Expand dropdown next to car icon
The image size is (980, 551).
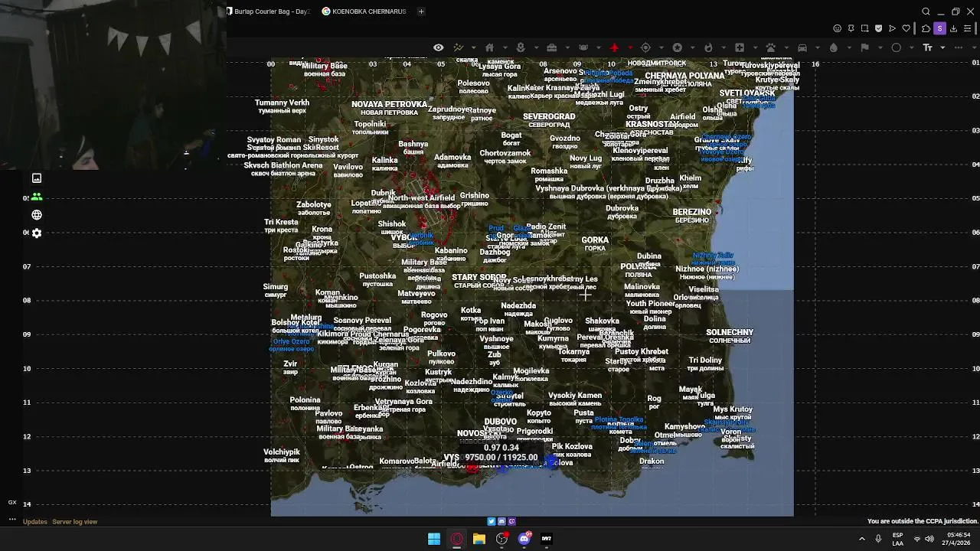tap(818, 47)
